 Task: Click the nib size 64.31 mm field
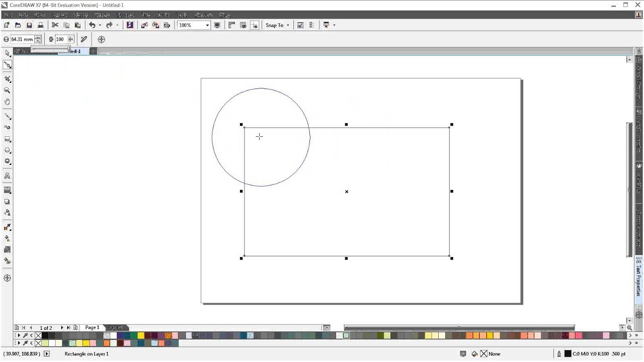(22, 39)
